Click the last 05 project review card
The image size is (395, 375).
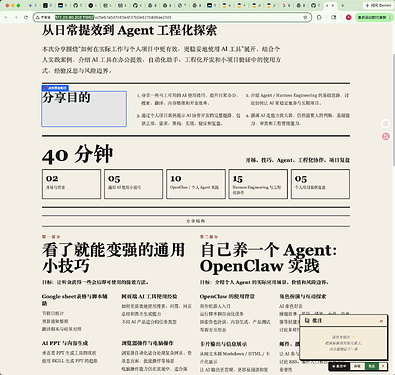pos(320,184)
